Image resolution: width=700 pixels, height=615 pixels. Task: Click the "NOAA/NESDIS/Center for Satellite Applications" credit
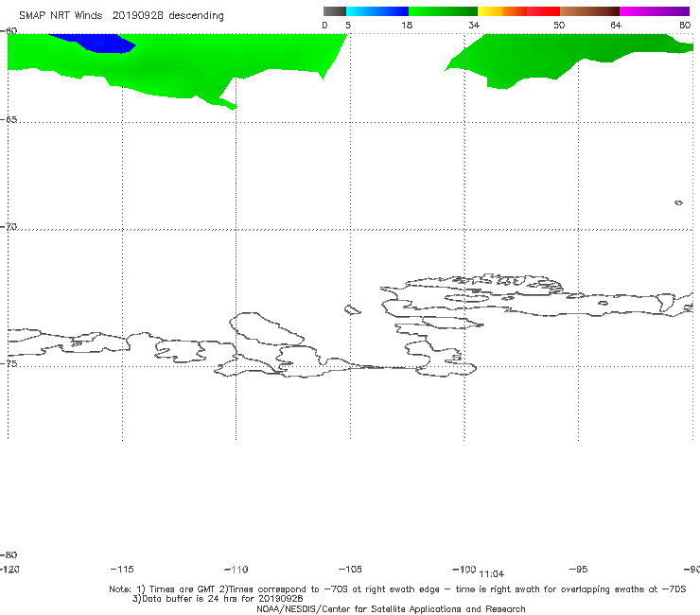[391, 609]
